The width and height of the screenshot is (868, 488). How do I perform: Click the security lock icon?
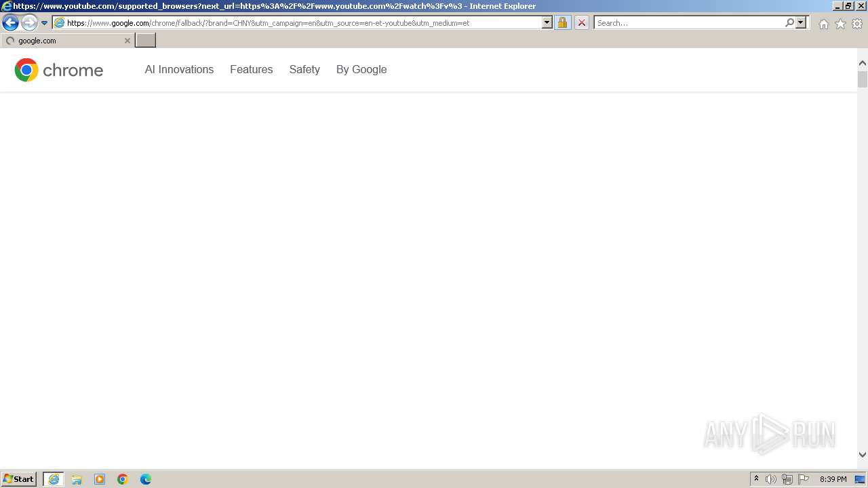point(562,23)
